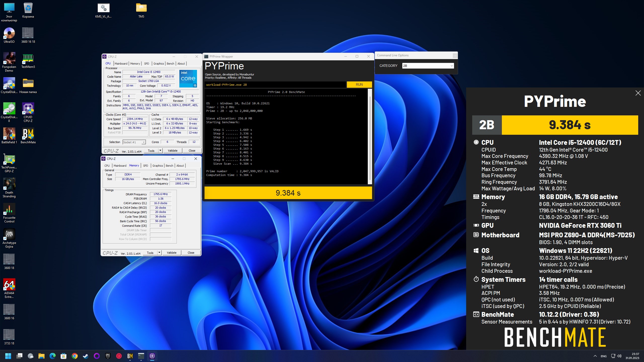This screenshot has height=362, width=644.
Task: Click Close button in the upper CPU-Z window
Action: [x=192, y=151]
